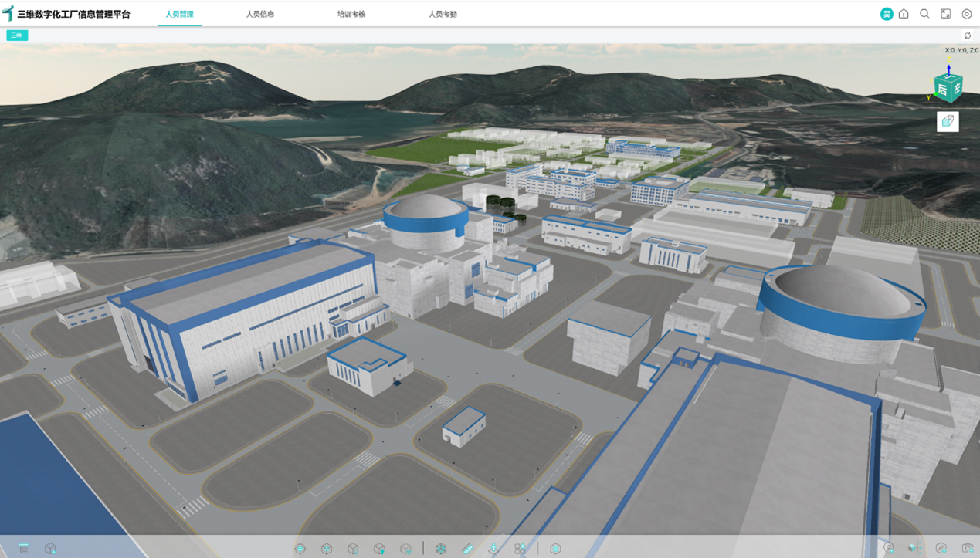The height and width of the screenshot is (558, 980).
Task: Click the four-squares grid icon in bottom toolbar
Action: click(520, 549)
